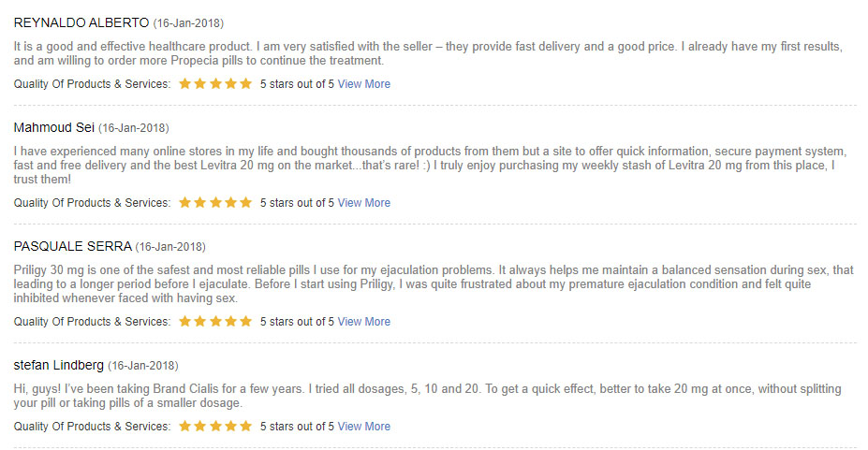
Task: Click the Levitra 20 mg review paragraph
Action: click(x=430, y=166)
